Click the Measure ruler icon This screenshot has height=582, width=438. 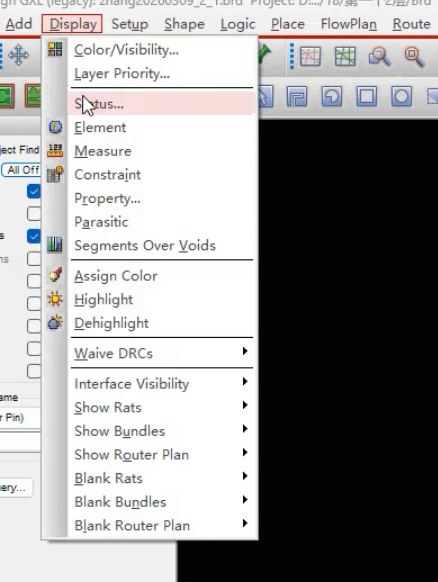tap(55, 150)
